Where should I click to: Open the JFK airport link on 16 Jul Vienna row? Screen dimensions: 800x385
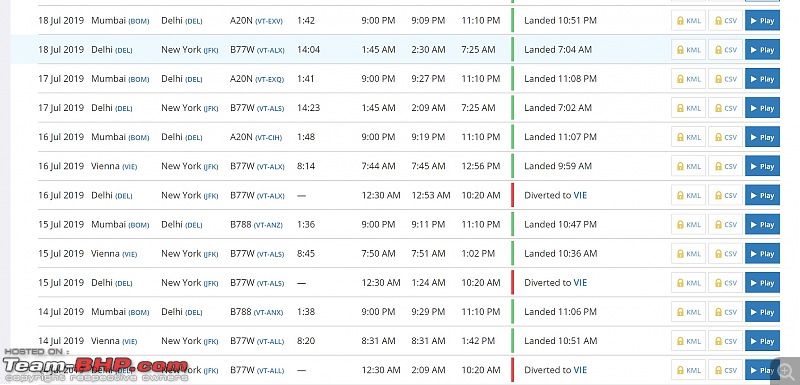tap(211, 167)
